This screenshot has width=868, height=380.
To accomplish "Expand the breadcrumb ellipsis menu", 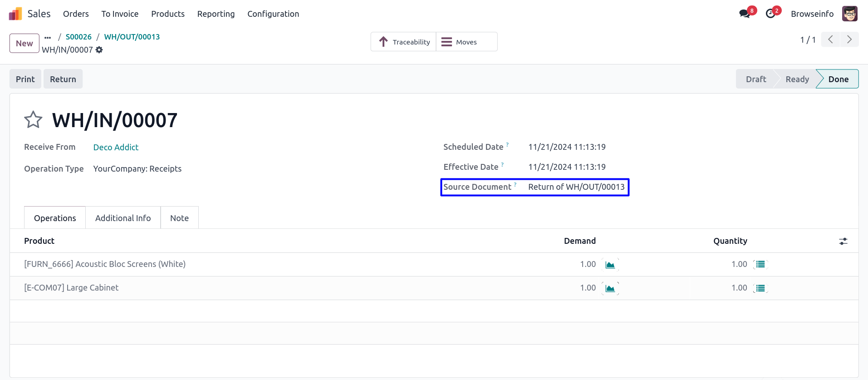I will [x=48, y=37].
